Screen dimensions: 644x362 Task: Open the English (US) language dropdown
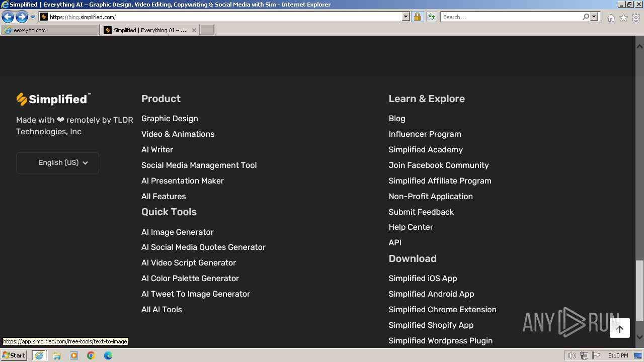pyautogui.click(x=57, y=163)
